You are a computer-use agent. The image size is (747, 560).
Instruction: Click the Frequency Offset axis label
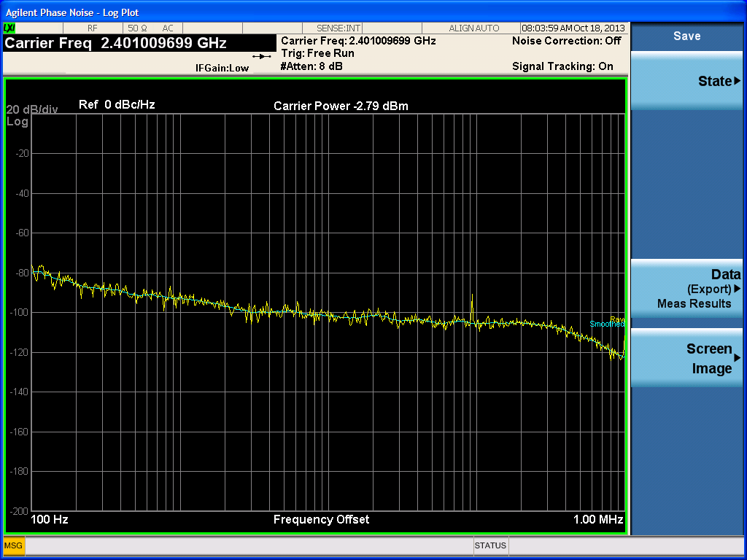click(x=321, y=519)
